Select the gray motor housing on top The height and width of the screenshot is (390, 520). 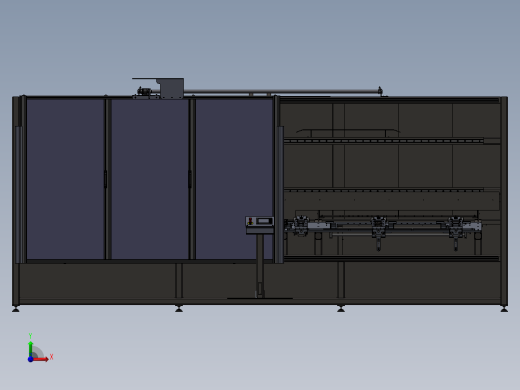pos(172,88)
